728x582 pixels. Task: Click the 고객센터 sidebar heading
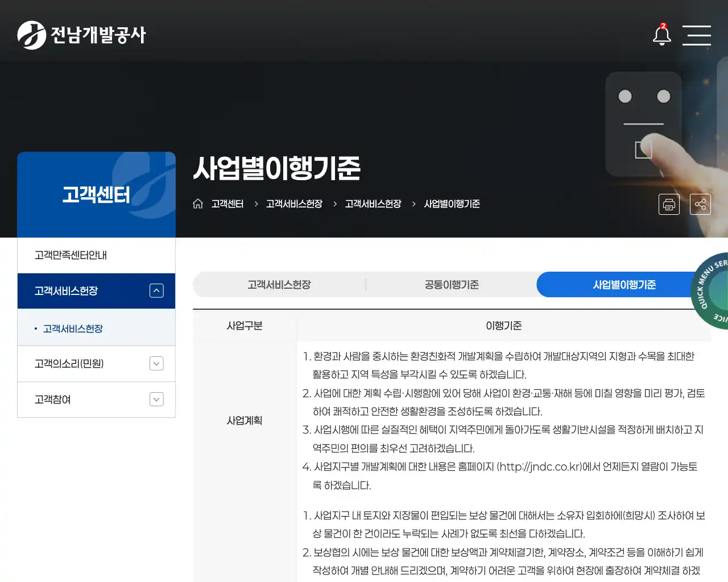point(96,195)
